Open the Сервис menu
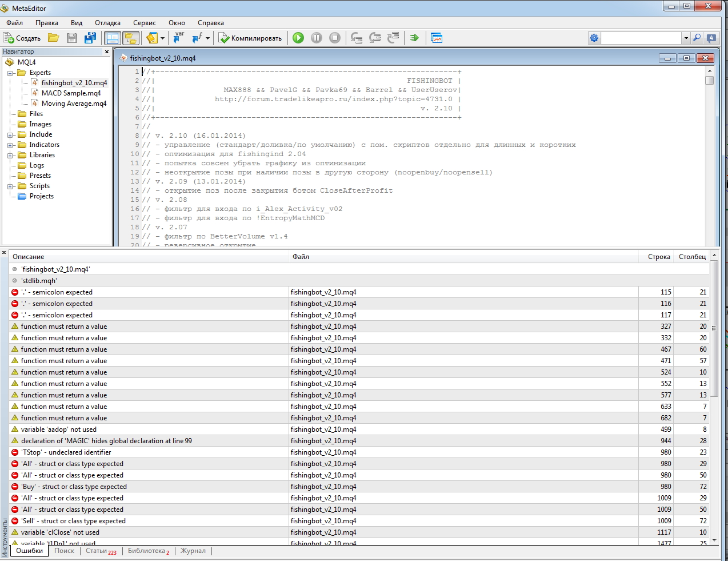The width and height of the screenshot is (728, 561). click(145, 23)
